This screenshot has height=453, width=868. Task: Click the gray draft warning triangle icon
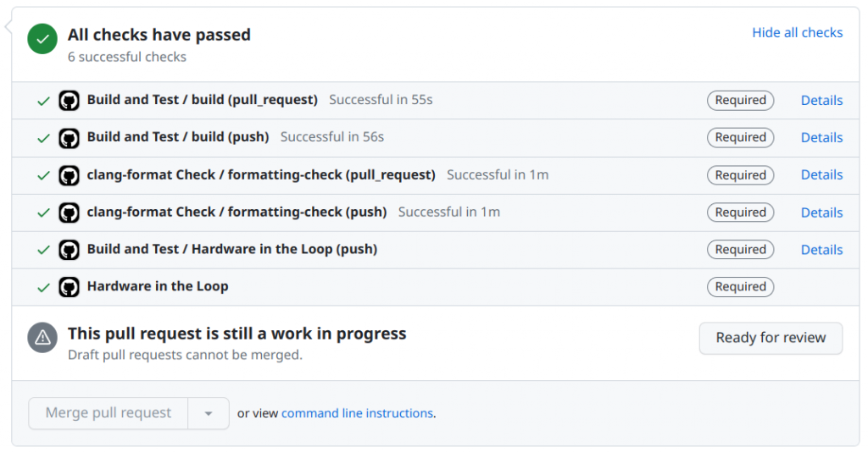(x=42, y=338)
